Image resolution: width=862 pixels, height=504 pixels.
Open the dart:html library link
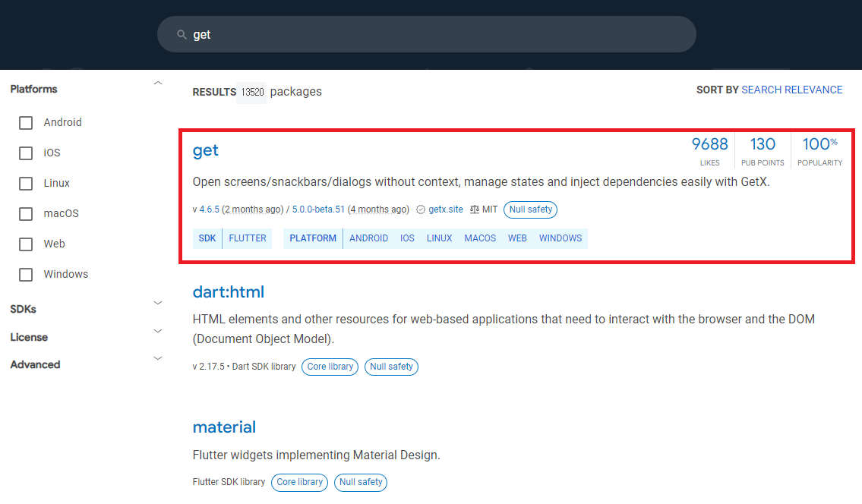point(228,291)
